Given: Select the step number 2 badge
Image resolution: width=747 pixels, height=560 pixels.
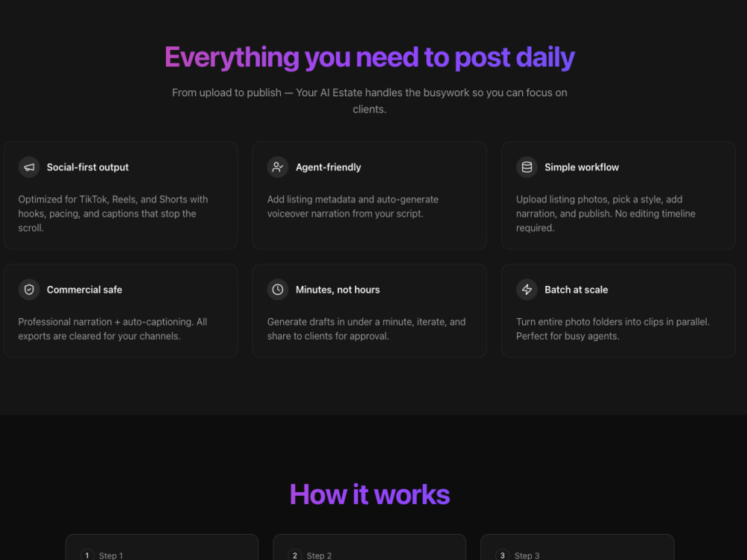Looking at the screenshot, I should click(295, 556).
